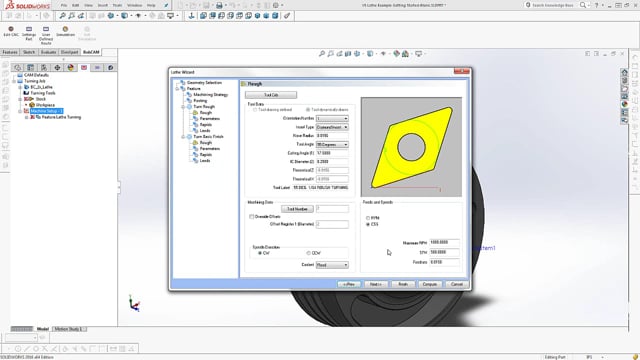Click the Edit CNC icon
The image size is (640, 360).
11,29
